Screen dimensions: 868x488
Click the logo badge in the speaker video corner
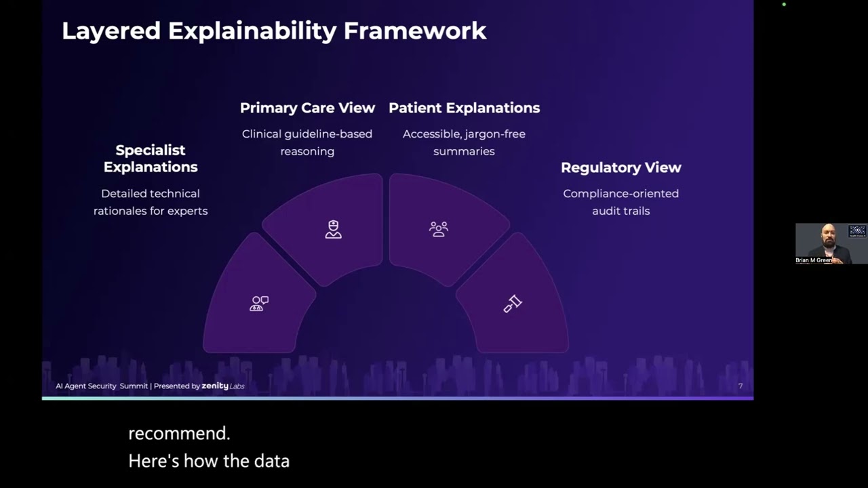[857, 231]
